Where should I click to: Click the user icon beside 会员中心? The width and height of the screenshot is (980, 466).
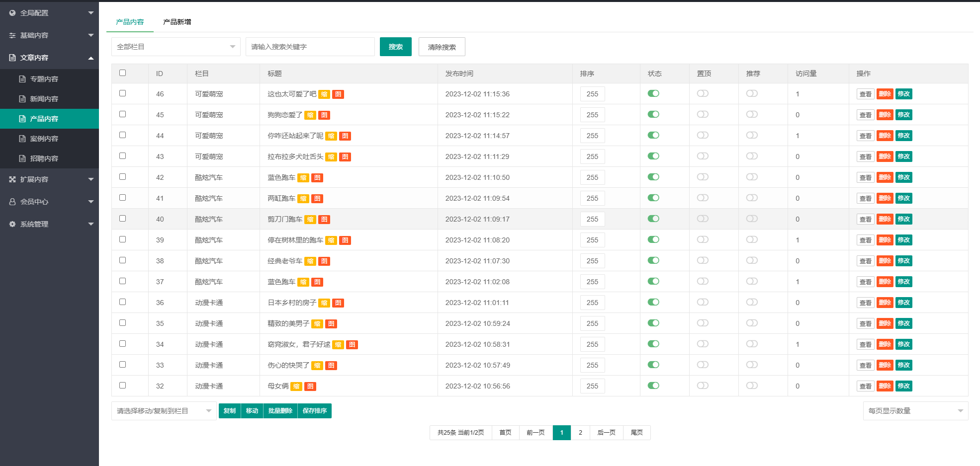pyautogui.click(x=12, y=202)
